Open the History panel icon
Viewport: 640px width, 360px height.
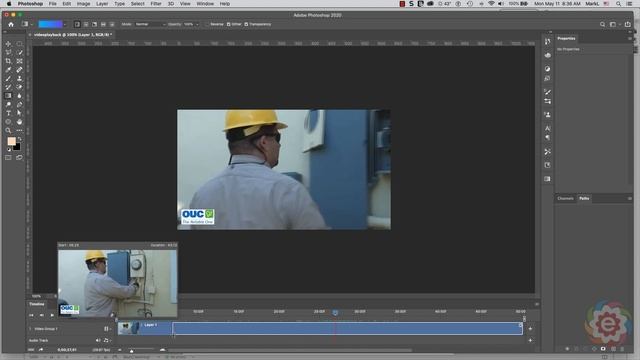[x=547, y=42]
